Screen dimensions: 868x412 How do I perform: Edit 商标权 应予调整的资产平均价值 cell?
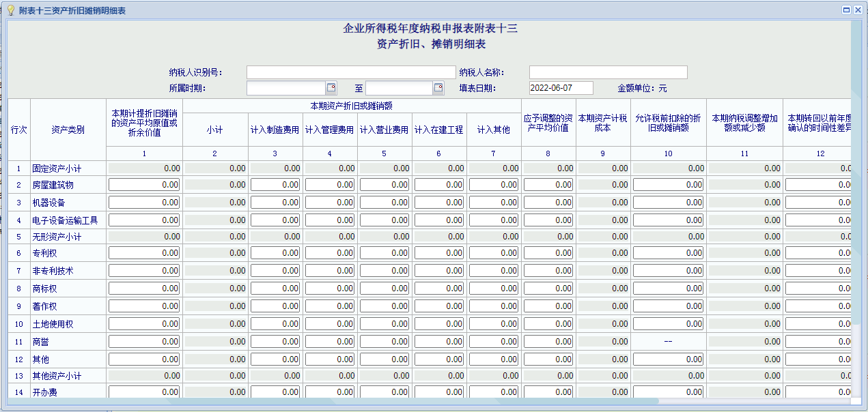[x=548, y=289]
